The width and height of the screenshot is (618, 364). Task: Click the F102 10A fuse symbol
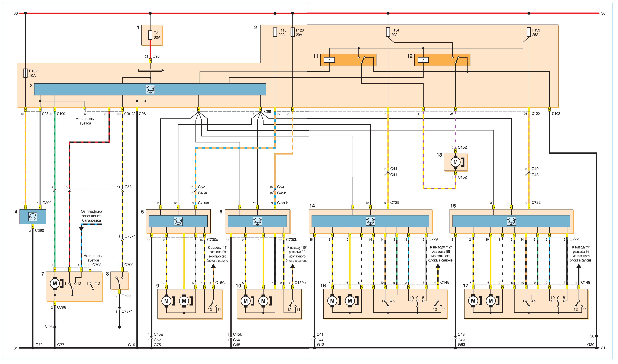(x=25, y=73)
